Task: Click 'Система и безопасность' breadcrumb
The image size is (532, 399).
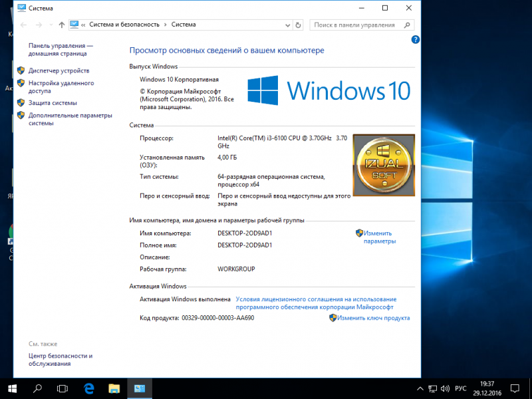Action: coord(124,25)
